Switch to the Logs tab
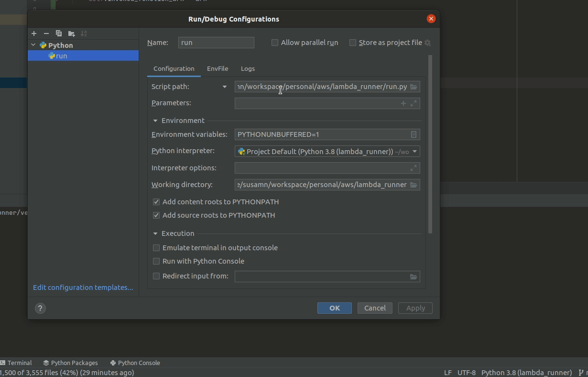 [248, 68]
